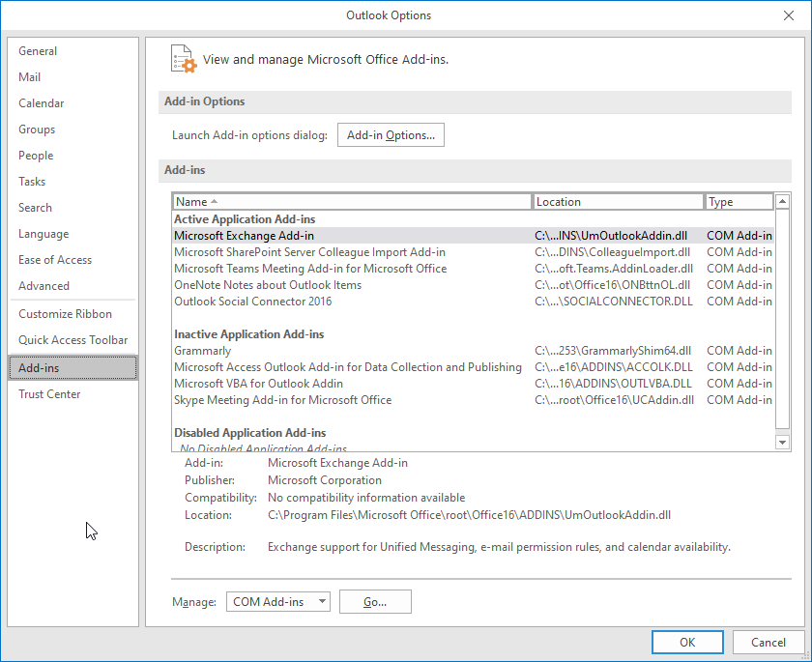Select the Mail category
812x662 pixels.
click(73, 77)
